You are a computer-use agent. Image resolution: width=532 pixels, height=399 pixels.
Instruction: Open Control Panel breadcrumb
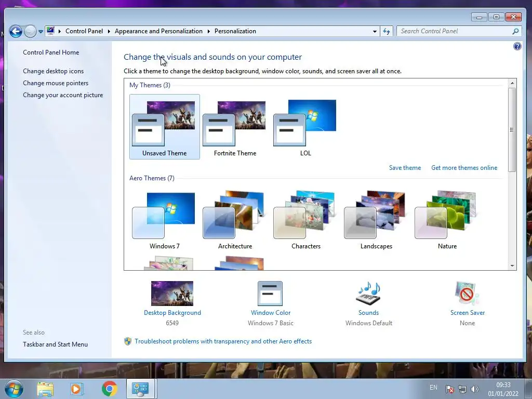84,31
